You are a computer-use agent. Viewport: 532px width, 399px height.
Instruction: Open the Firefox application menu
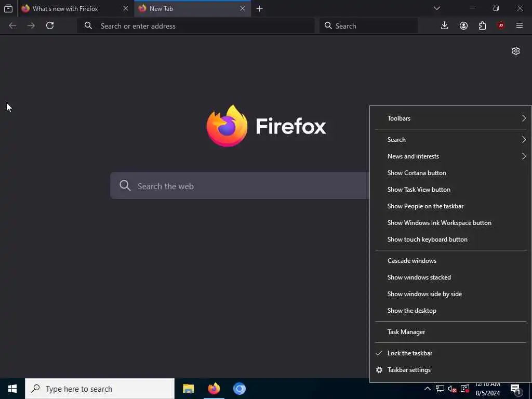tap(520, 25)
